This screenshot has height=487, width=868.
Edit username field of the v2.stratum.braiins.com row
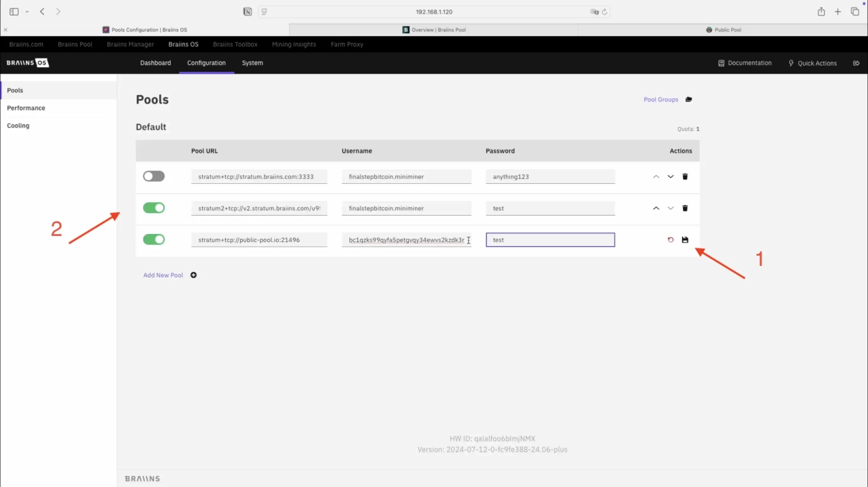pyautogui.click(x=406, y=208)
